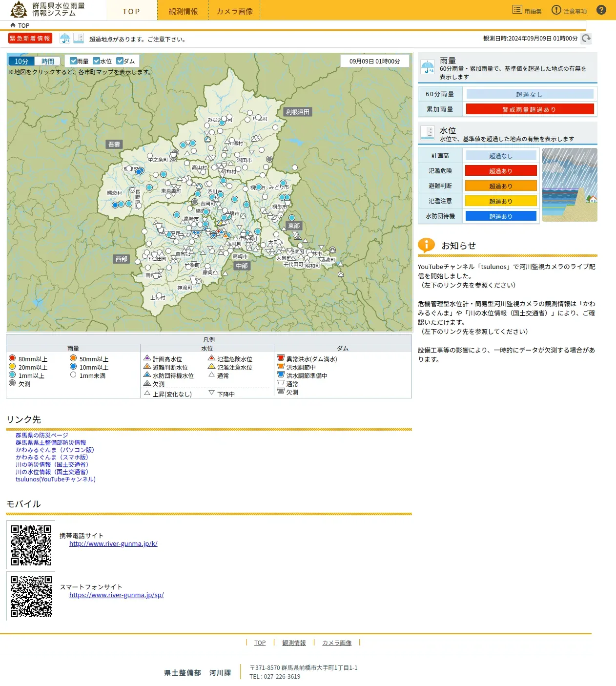
Task: Open 群馬県の防災ページ link
Action: 42,435
